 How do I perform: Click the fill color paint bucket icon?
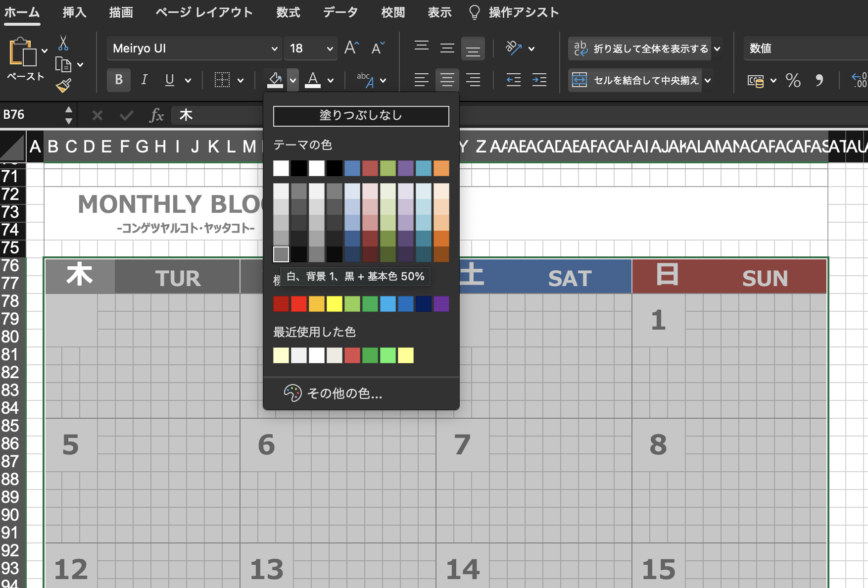[275, 79]
